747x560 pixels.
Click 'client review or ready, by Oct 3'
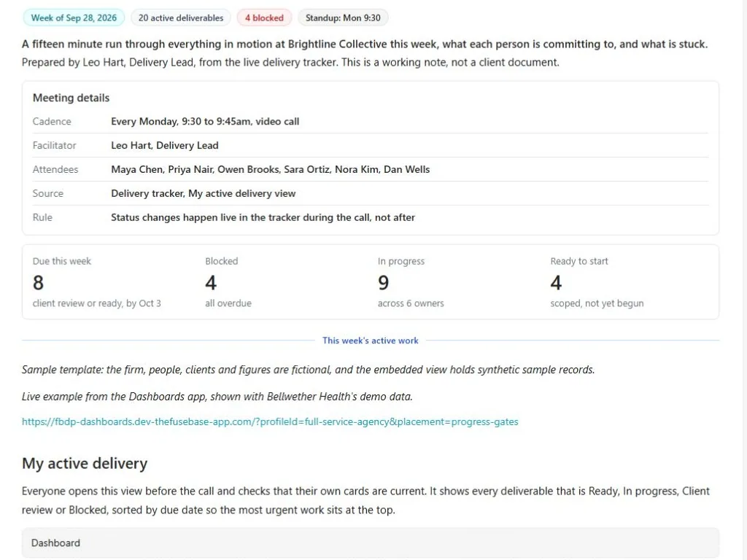97,303
